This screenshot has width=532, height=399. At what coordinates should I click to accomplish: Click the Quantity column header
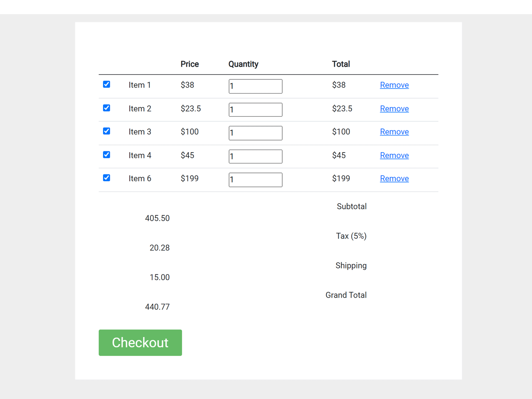tap(243, 64)
